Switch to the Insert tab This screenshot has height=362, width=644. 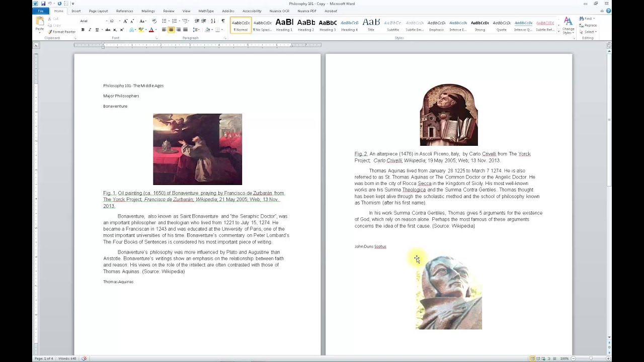76,11
